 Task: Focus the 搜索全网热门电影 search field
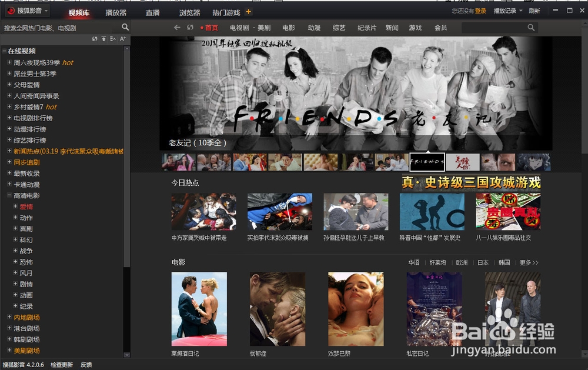point(61,28)
